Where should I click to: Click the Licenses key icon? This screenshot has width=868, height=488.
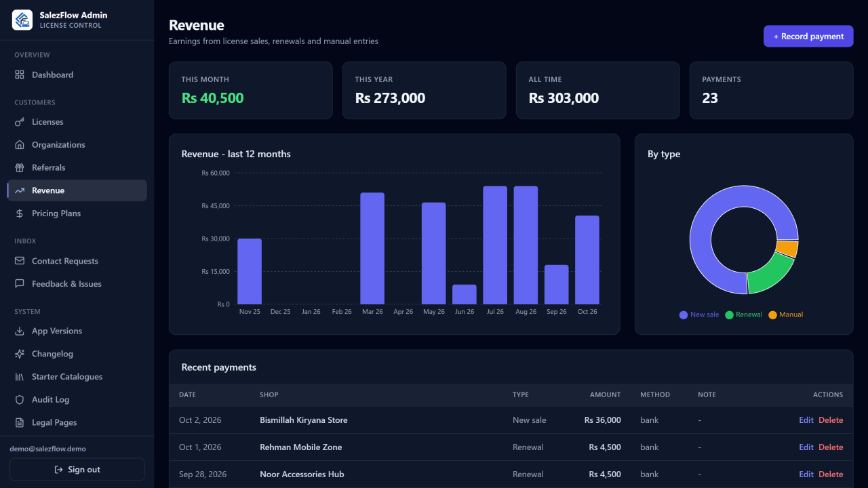point(20,122)
